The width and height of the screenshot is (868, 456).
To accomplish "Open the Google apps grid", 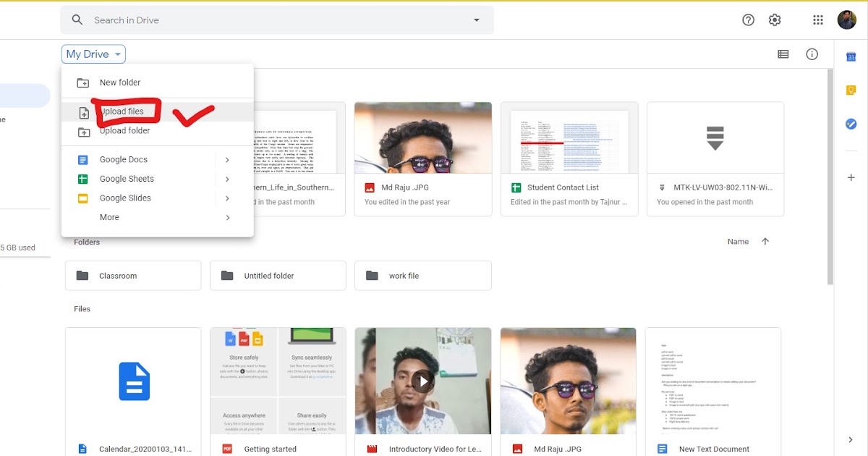I will (818, 20).
